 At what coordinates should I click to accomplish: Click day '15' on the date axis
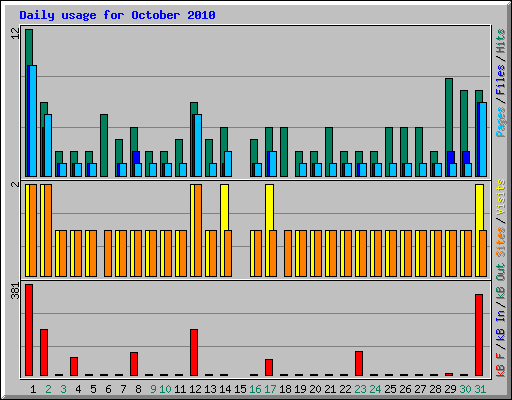240,389
